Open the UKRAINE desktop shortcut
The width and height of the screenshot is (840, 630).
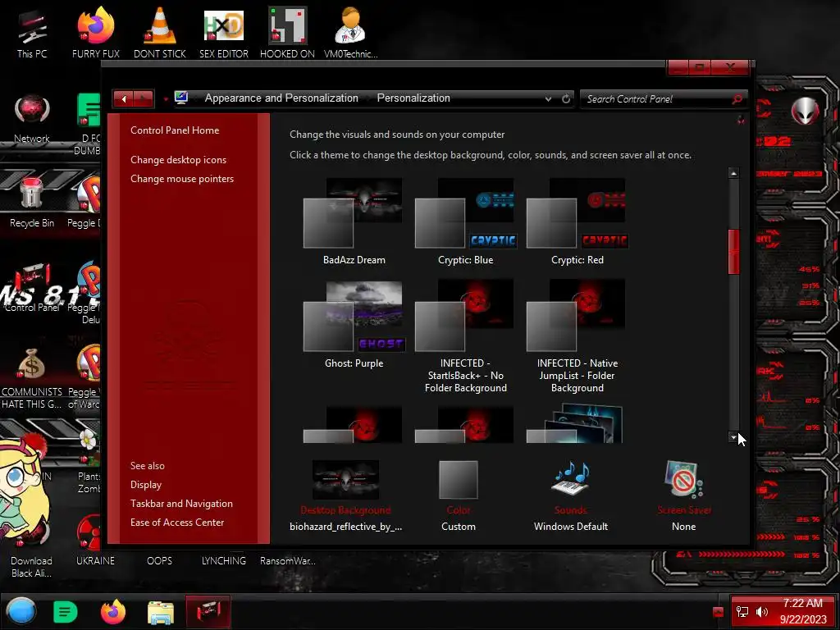(x=95, y=541)
